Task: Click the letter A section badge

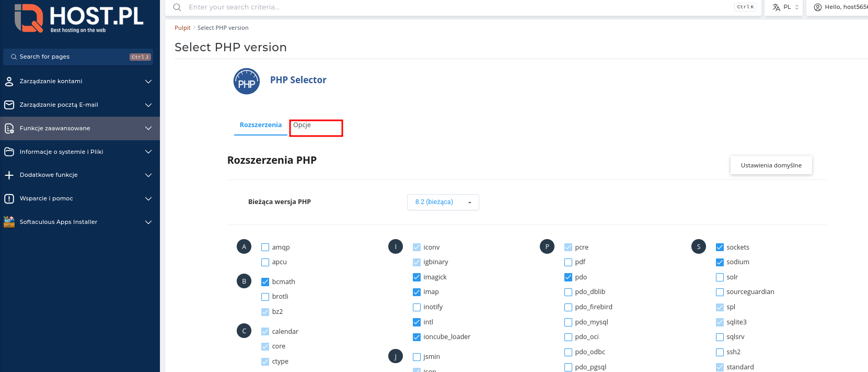Action: [x=244, y=246]
